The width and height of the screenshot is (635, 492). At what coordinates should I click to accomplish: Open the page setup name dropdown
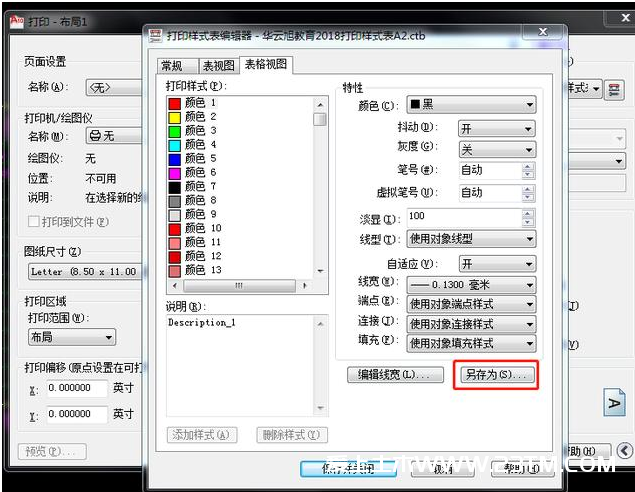coord(114,87)
